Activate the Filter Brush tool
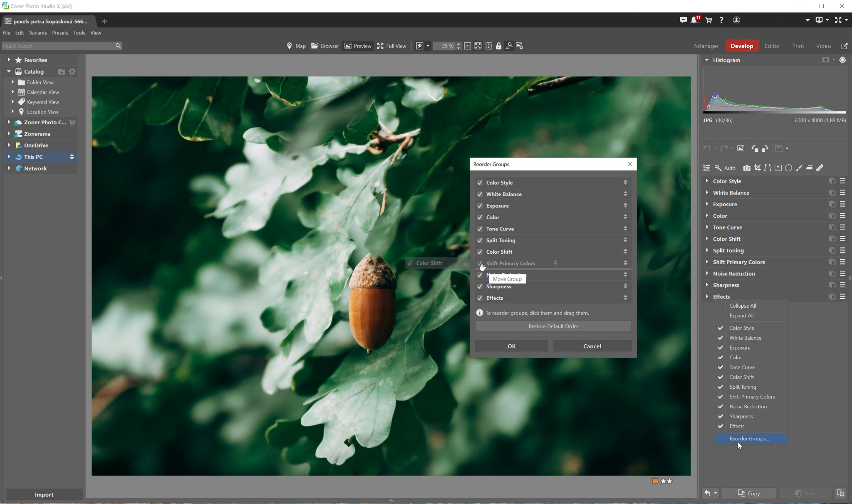This screenshot has height=504, width=852. [798, 168]
